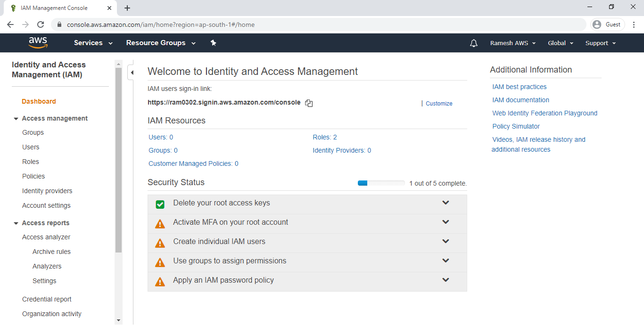Image resolution: width=644 pixels, height=326 pixels.
Task: Open the Ramesh AWS account menu
Action: point(513,43)
